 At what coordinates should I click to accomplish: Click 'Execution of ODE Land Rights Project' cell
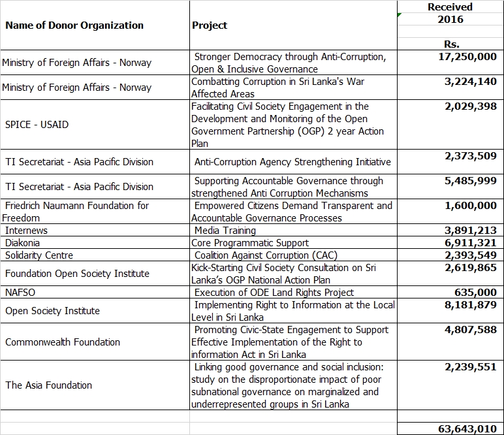[293, 292]
